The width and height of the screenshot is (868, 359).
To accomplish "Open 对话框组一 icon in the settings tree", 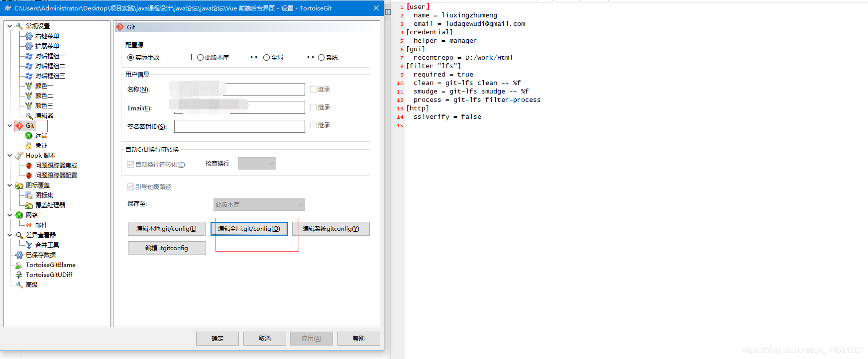I will click(x=29, y=56).
